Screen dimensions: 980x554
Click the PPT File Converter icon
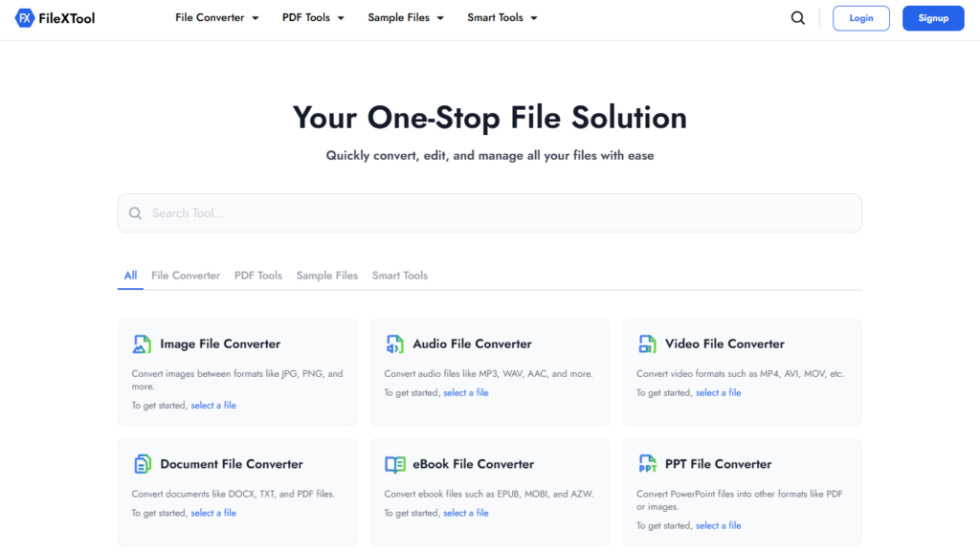point(648,464)
